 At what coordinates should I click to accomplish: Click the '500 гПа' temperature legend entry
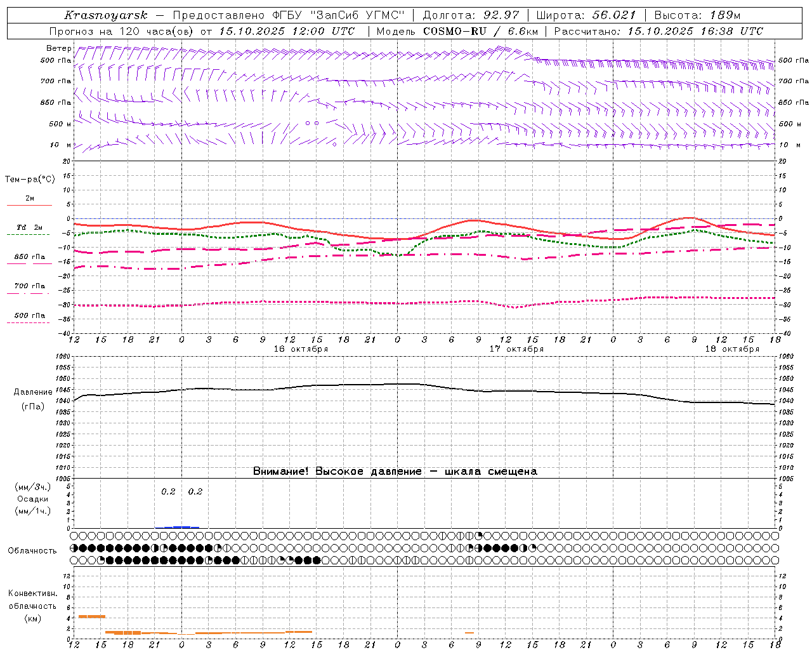coord(30,315)
